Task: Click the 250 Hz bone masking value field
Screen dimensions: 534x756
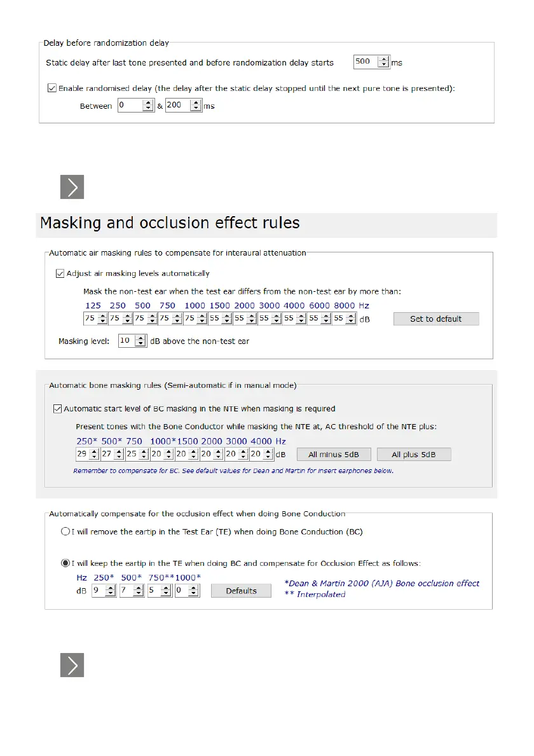Action: 81,455
